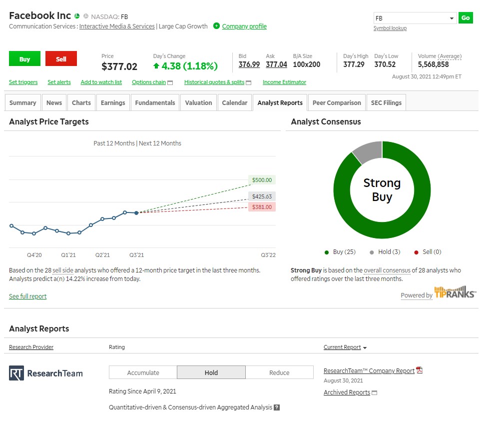Open Historical quotes & splits link
This screenshot has width=504, height=424.
click(x=214, y=82)
